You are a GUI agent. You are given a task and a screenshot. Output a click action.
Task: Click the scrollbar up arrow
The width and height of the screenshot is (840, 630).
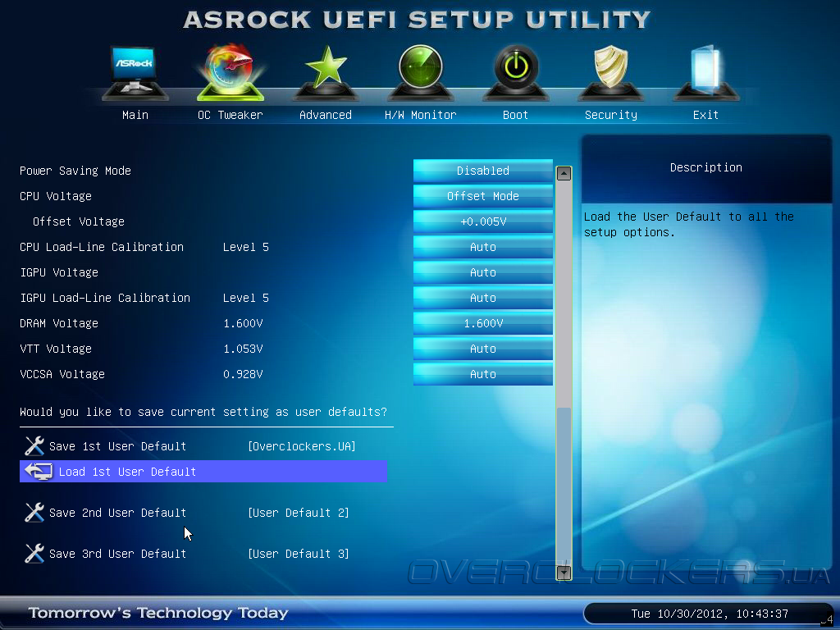[564, 174]
